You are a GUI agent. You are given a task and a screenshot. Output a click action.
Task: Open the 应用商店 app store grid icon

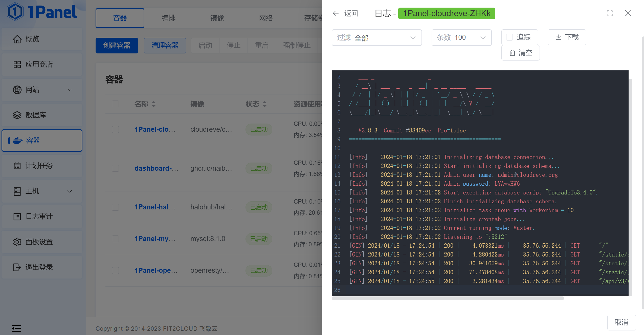pyautogui.click(x=17, y=64)
